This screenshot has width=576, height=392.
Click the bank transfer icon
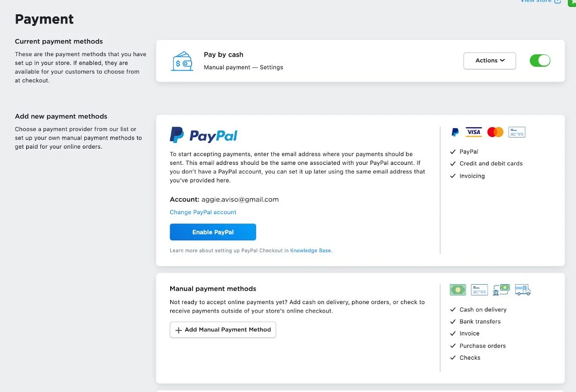click(x=501, y=289)
